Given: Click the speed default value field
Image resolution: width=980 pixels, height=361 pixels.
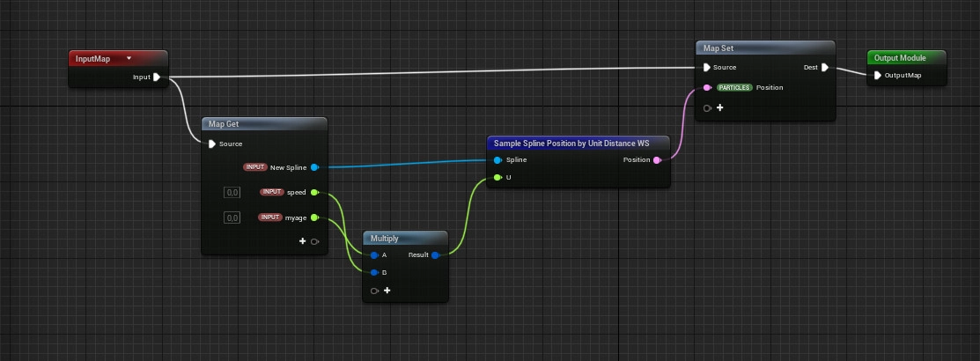Looking at the screenshot, I should pos(232,192).
